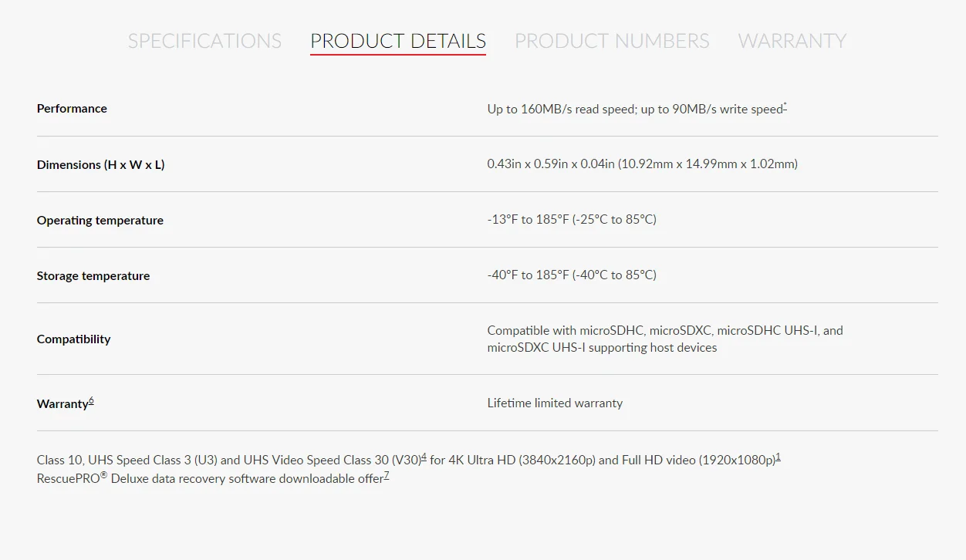Select the Compatibility row label
The height and width of the screenshot is (560, 966).
coord(74,339)
